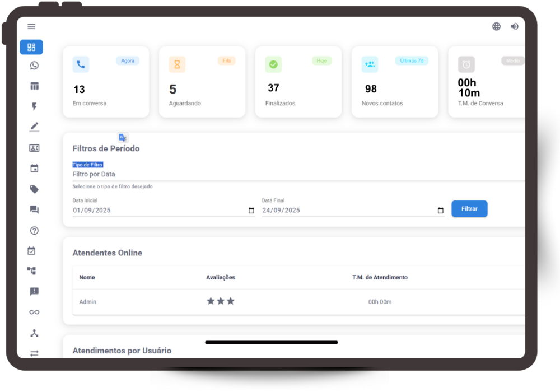
Task: Expand the Tipo de Filtro dropdown
Action: (x=297, y=174)
